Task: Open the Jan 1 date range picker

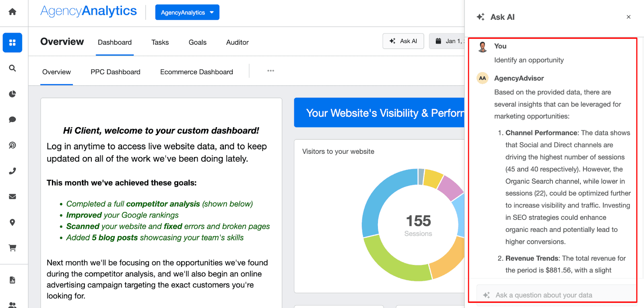Action: (447, 41)
